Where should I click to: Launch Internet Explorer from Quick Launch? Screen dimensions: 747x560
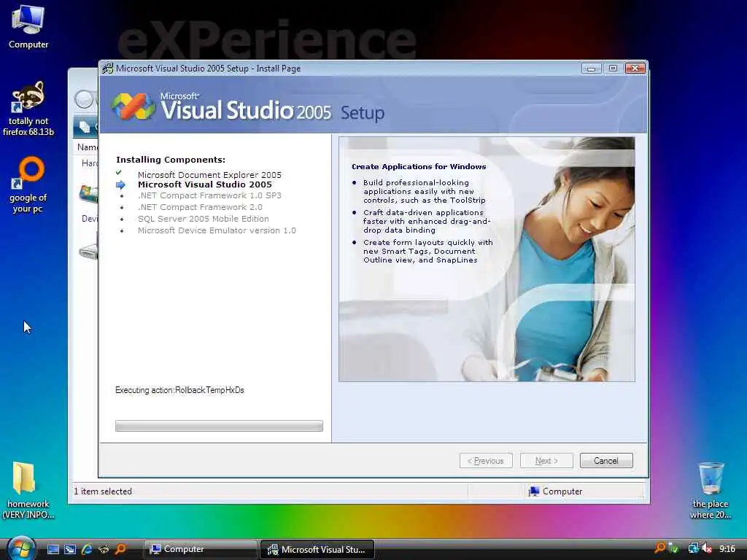pos(87,550)
